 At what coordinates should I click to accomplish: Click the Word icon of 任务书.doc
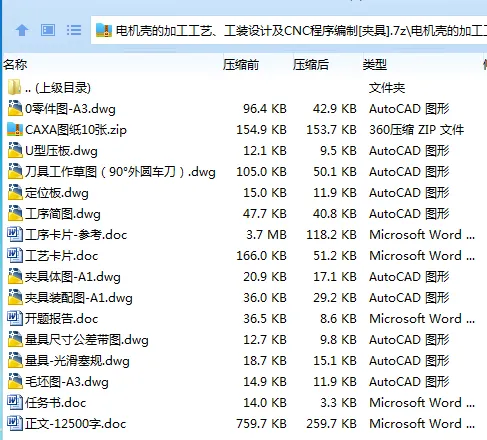coord(15,402)
